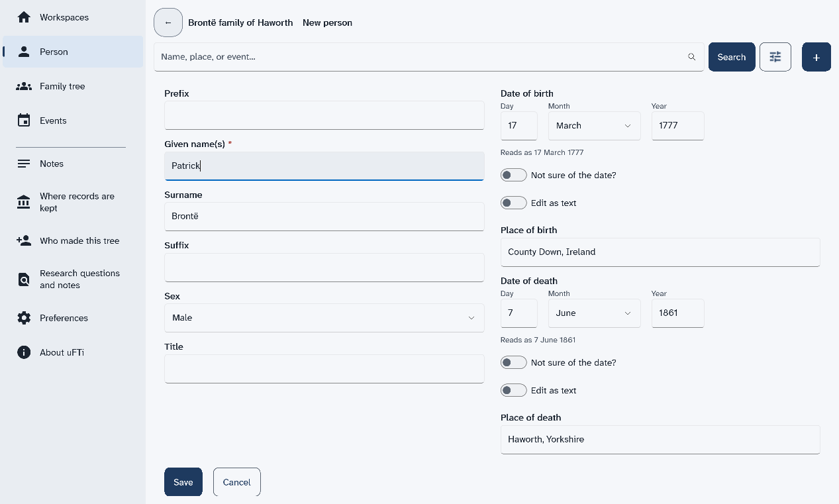Click the death Day field showing 7
This screenshot has width=839, height=504.
[x=519, y=313]
